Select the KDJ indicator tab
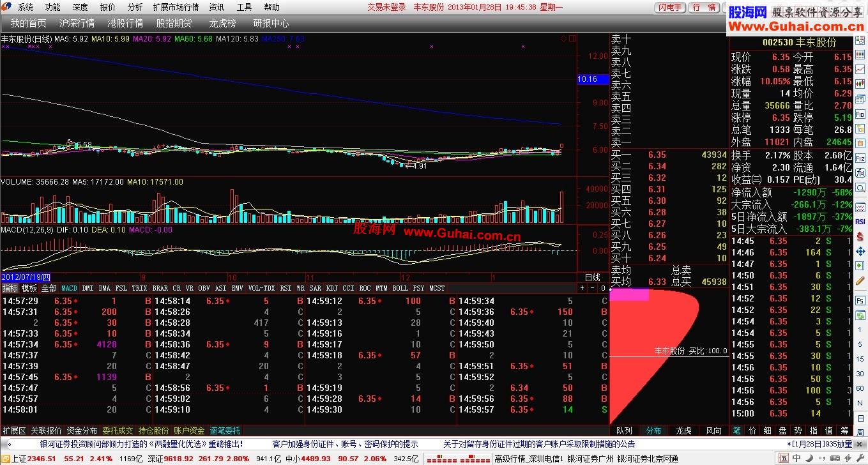This screenshot has height=465, width=868. 332,289
